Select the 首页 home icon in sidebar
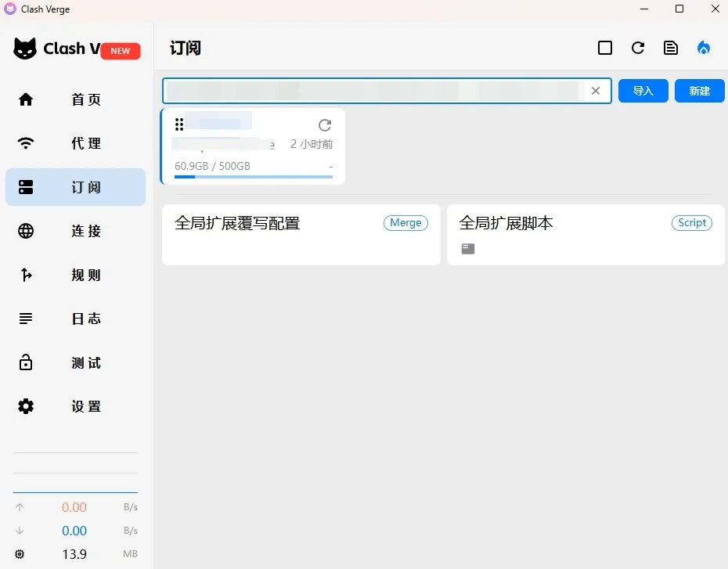The width and height of the screenshot is (728, 569). [26, 99]
